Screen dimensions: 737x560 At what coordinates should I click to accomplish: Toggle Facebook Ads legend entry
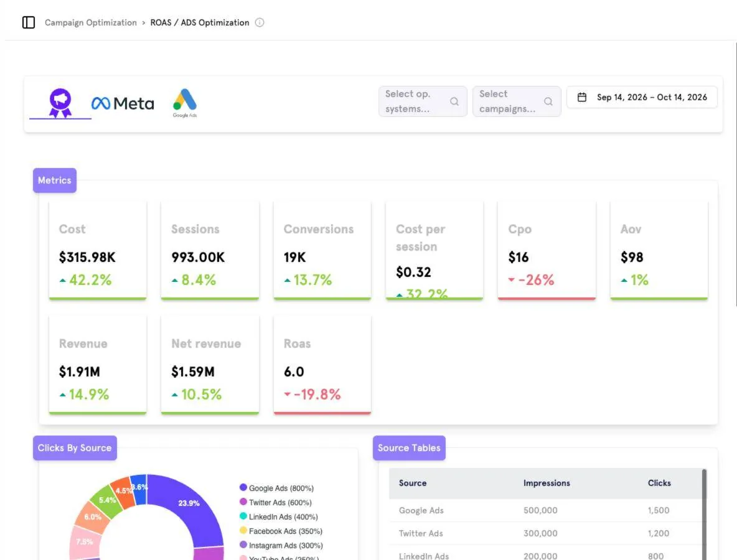(281, 531)
